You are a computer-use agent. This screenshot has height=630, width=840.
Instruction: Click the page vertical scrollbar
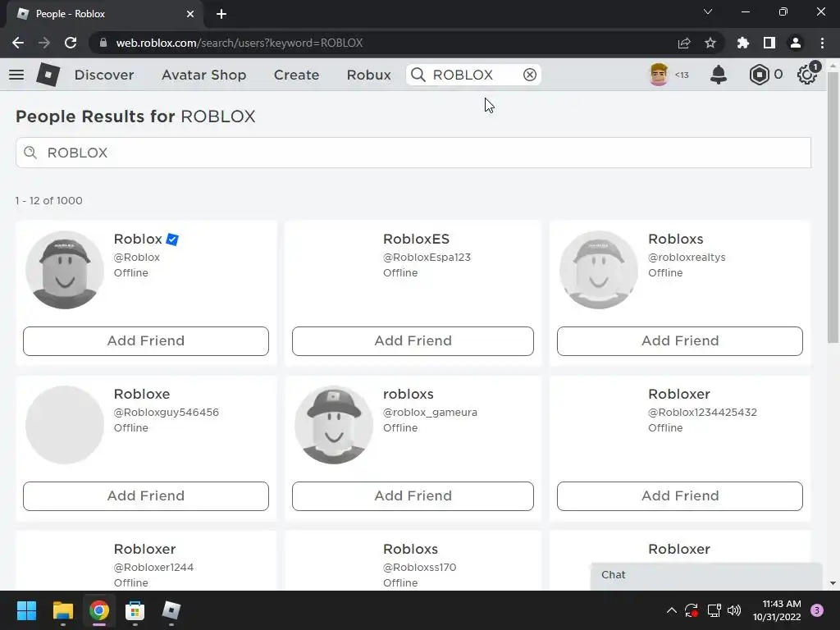pos(833,206)
